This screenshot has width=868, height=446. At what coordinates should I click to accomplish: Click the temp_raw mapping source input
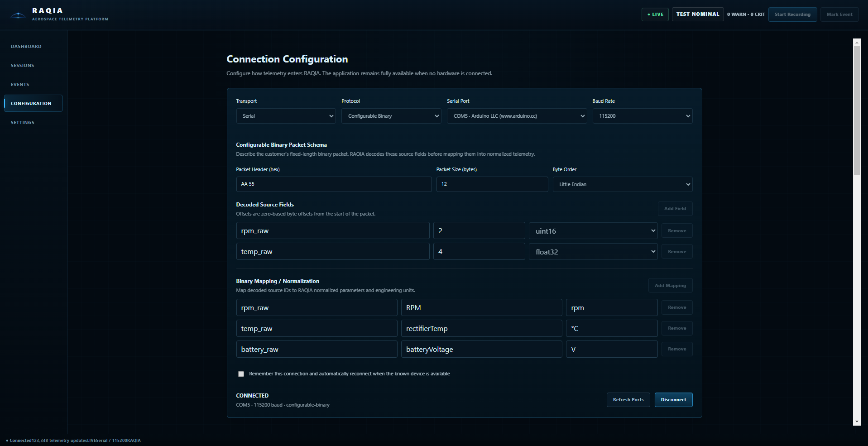pyautogui.click(x=317, y=329)
